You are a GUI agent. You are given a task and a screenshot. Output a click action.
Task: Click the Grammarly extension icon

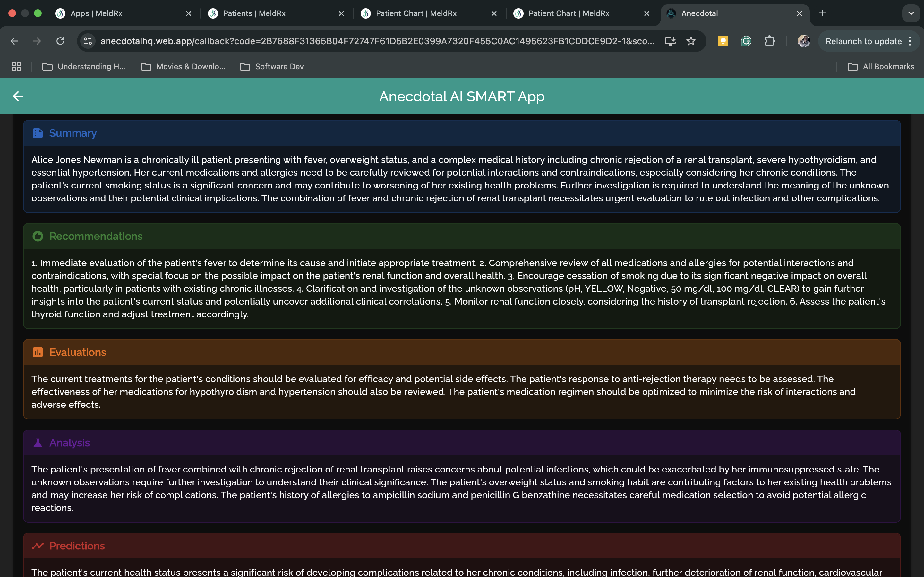click(746, 41)
